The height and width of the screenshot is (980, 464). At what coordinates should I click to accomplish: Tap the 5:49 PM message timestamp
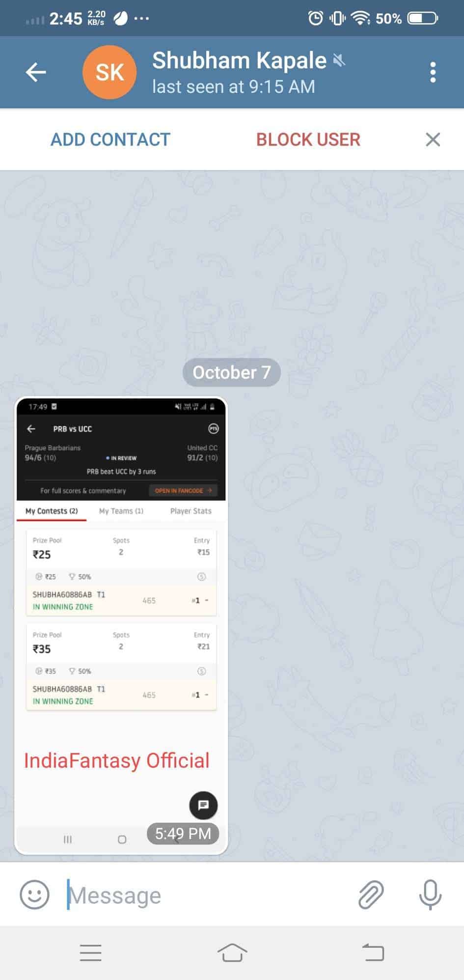pyautogui.click(x=183, y=834)
